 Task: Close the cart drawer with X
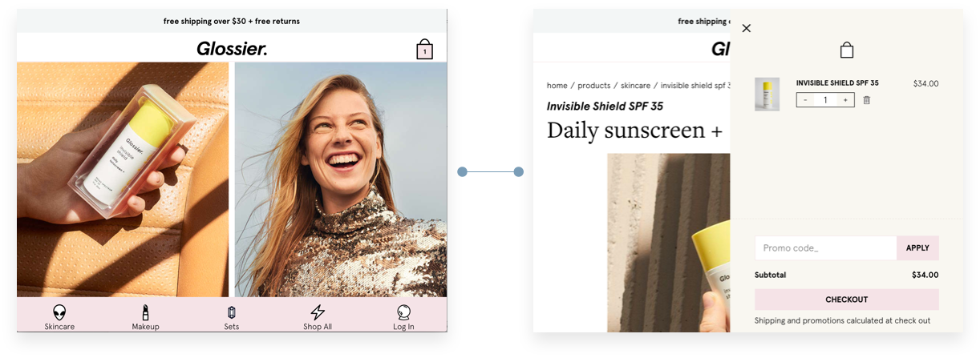[x=747, y=28]
